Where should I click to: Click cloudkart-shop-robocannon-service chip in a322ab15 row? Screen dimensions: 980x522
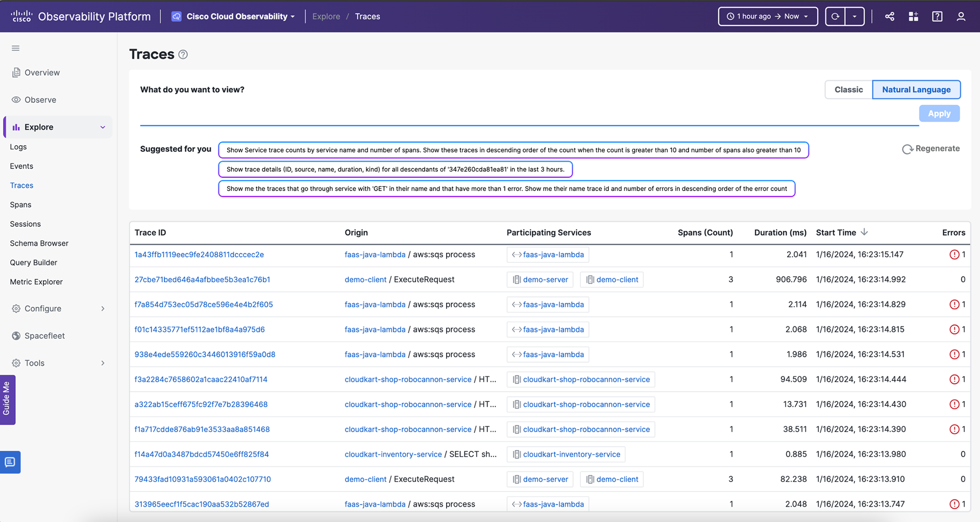pos(581,405)
